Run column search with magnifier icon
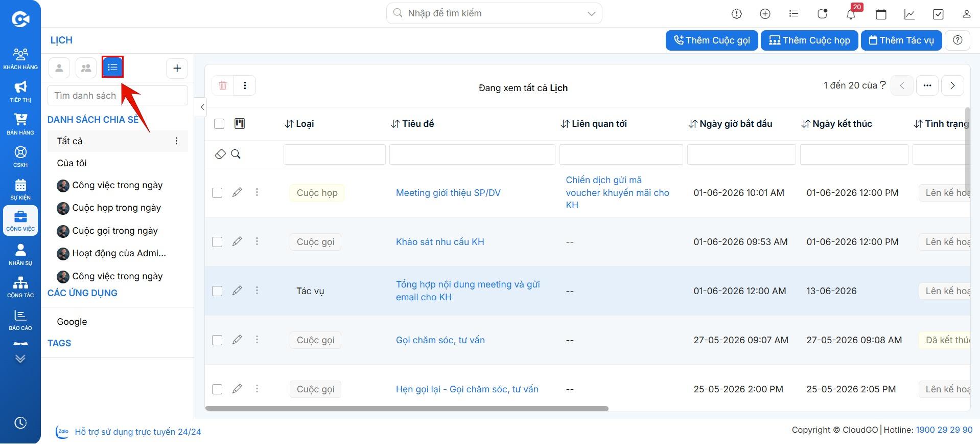The width and height of the screenshot is (980, 444). 236,154
